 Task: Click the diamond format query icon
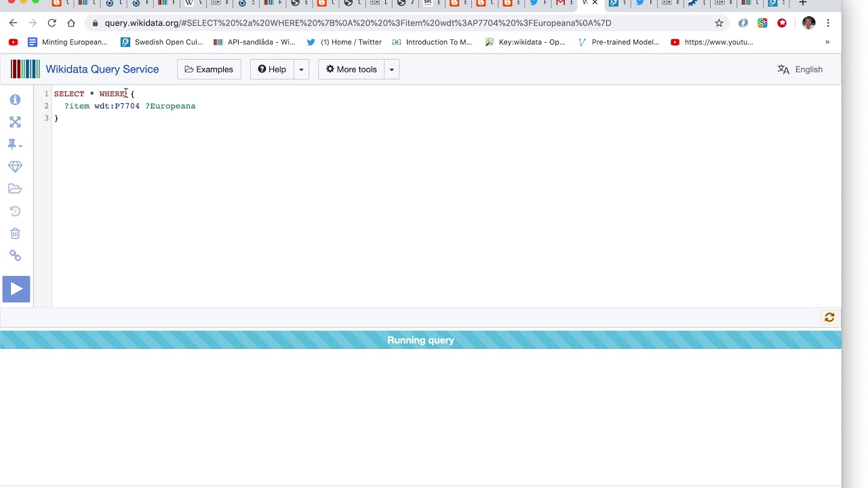(15, 167)
